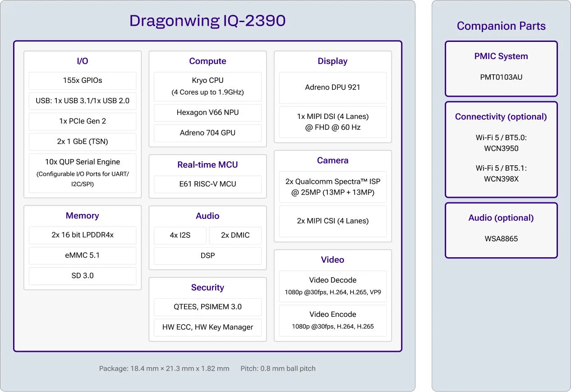Select the QTEES, PSIMEM 3.0 box

pyautogui.click(x=207, y=307)
